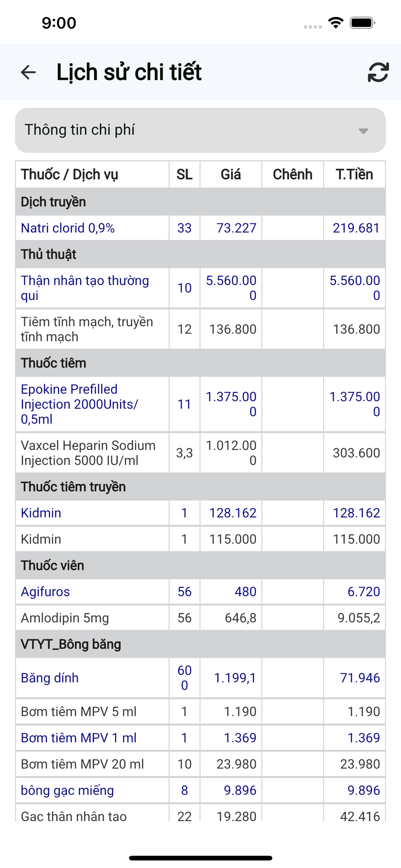Tap the Chênh column header
The height and width of the screenshot is (868, 401).
click(293, 174)
